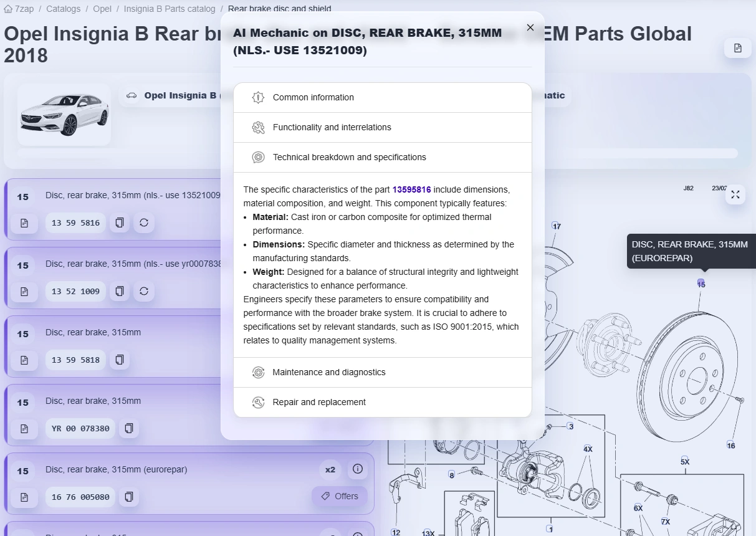The image size is (756, 536).
Task: Expand Maintenance and diagnostics section
Action: point(382,373)
